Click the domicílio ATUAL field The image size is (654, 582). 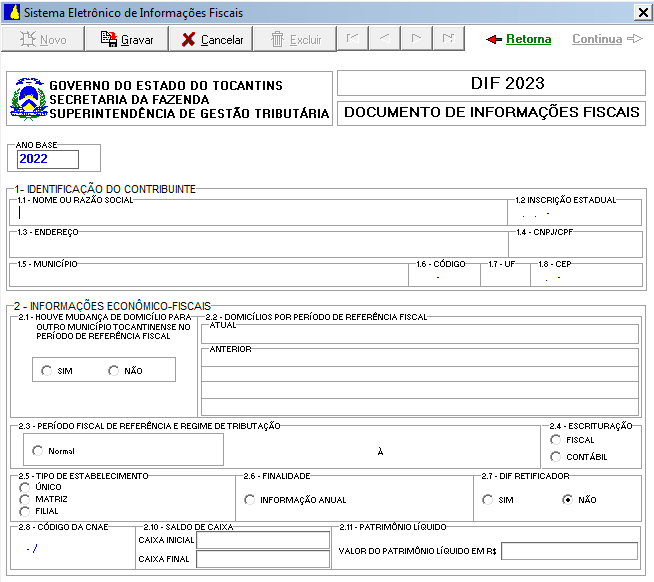(420, 334)
